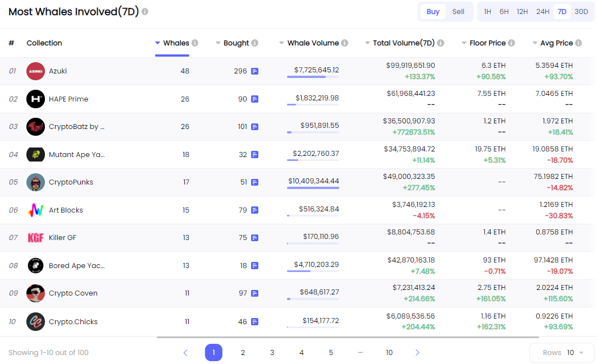Open Mutant Ape bought list icon
Viewport: 597px width, 364px height.
255,154
